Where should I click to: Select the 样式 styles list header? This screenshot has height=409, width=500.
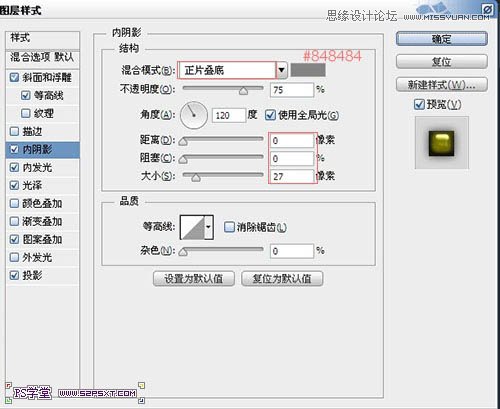43,40
